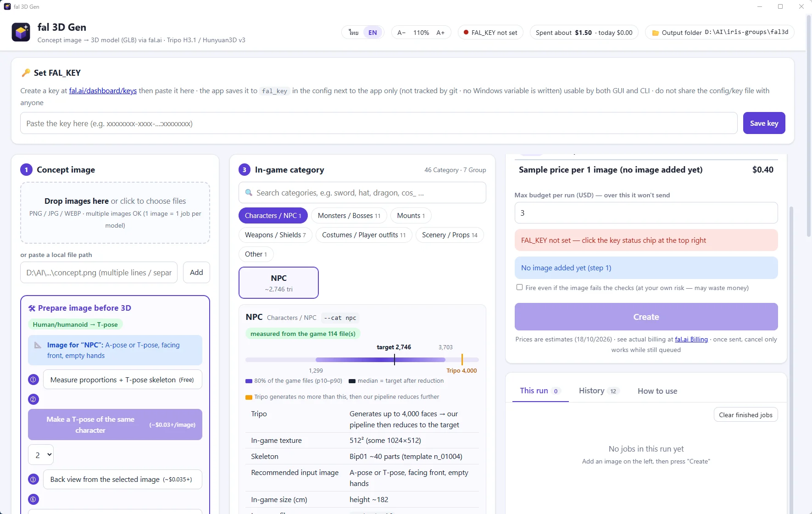The image size is (812, 514).
Task: Click the Output folder path chip
Action: pos(720,32)
